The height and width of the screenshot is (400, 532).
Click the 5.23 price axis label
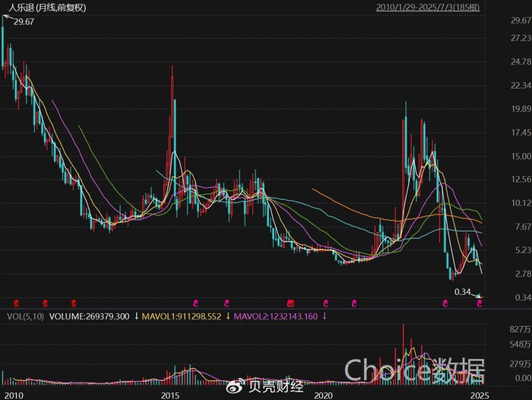pyautogui.click(x=523, y=250)
